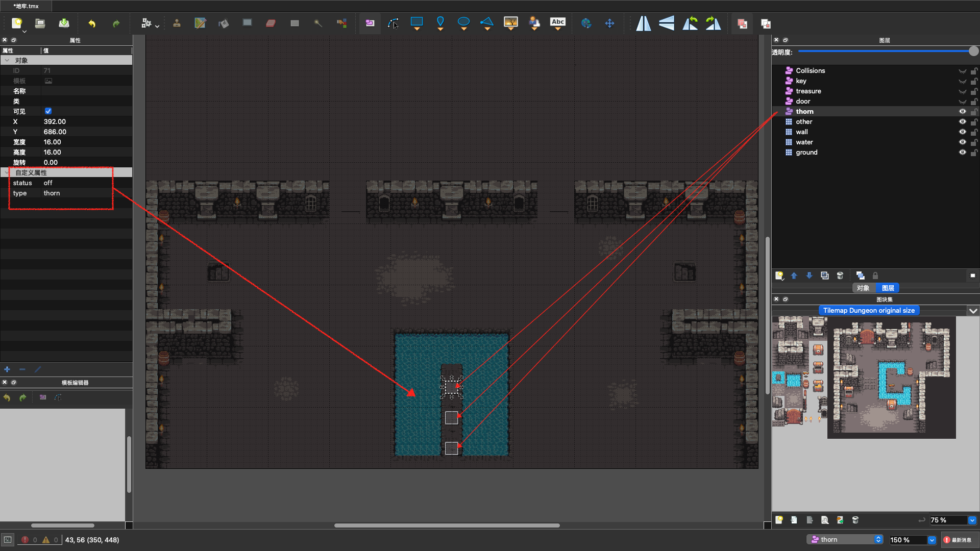Toggle the 可见 visible checkbox
Image resolution: width=980 pixels, height=551 pixels.
[x=48, y=111]
